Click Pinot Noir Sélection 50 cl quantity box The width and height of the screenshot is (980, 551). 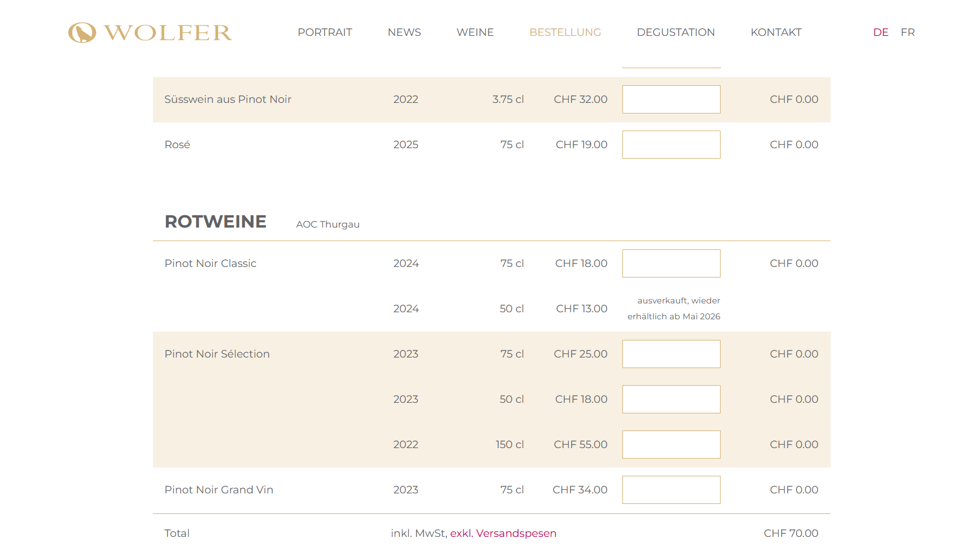pos(671,399)
